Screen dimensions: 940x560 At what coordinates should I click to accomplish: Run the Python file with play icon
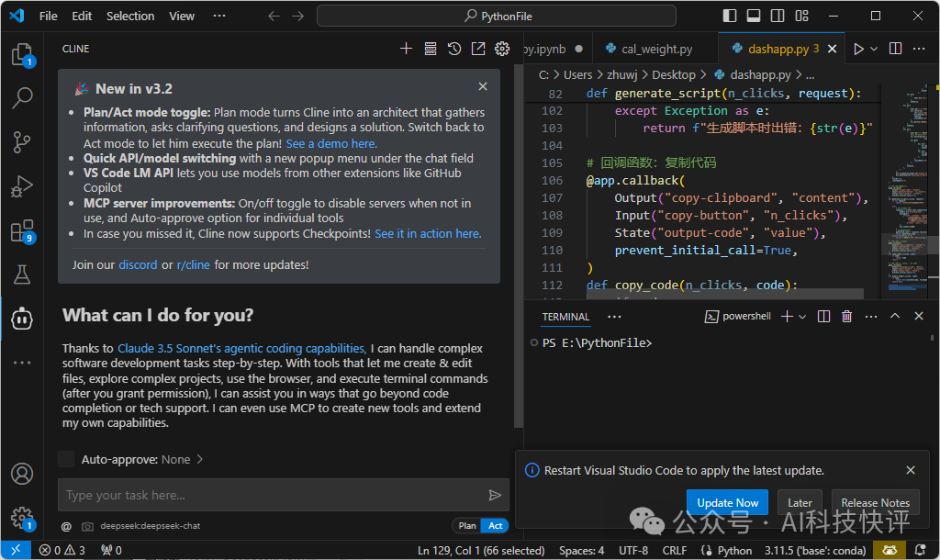coord(858,49)
